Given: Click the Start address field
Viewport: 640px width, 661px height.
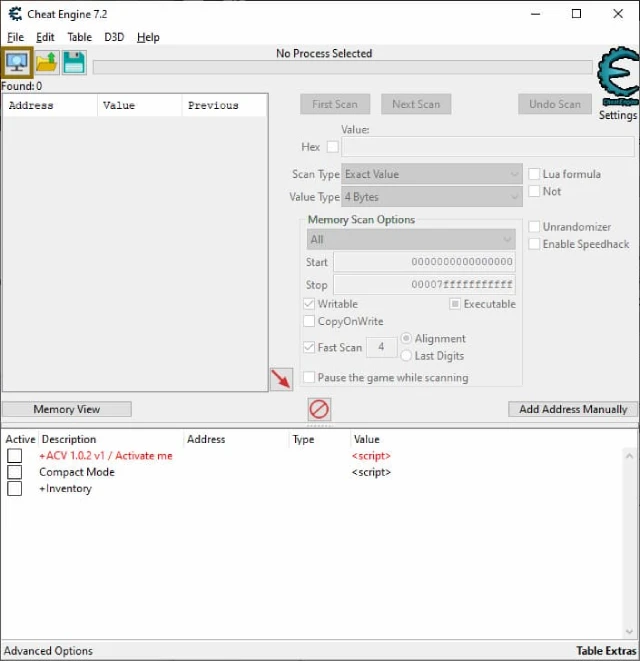Looking at the screenshot, I should click(424, 262).
